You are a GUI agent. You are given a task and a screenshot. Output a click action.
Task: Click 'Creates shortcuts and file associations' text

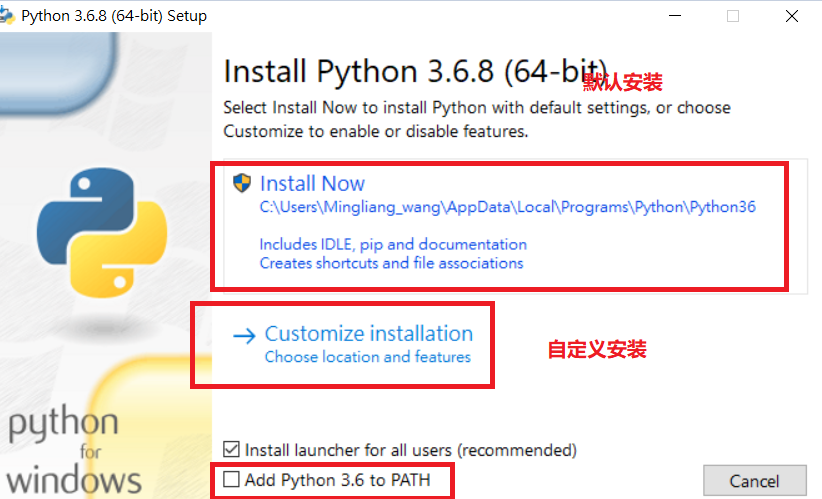pos(391,263)
